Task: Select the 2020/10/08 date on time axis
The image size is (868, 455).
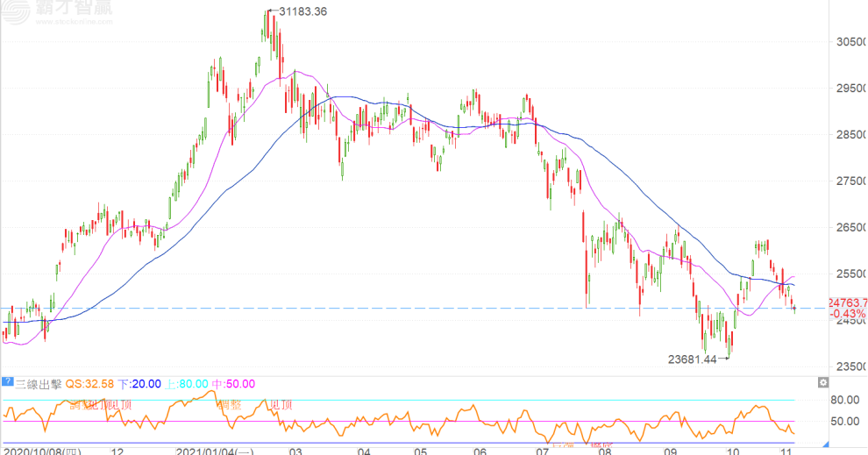Action: click(x=41, y=449)
